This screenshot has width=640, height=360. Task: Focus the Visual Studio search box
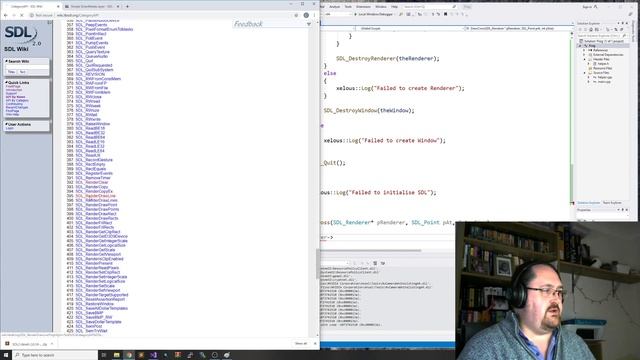pos(429,7)
